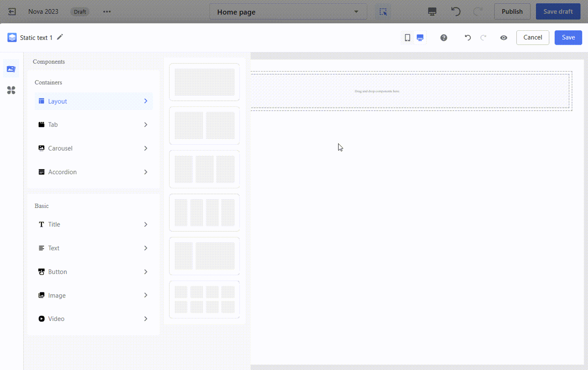The width and height of the screenshot is (588, 370).
Task: Choose the three-column layout thumbnail
Action: click(x=204, y=169)
